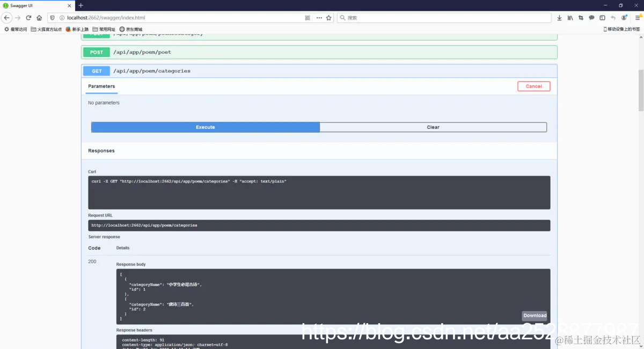Execute the categories request
Screen dimensions: 644x349
point(206,127)
